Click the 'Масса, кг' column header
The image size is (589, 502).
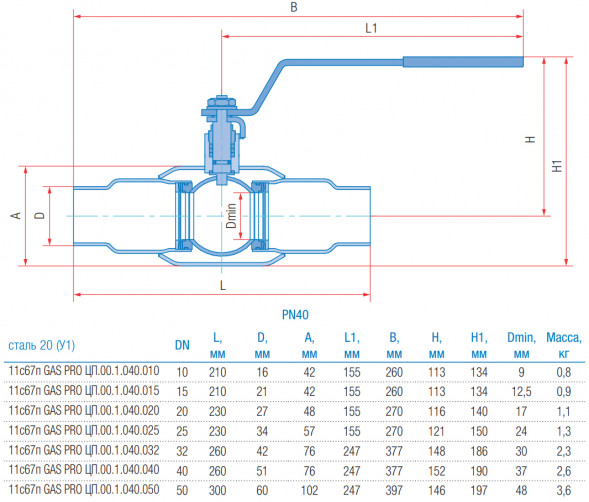(x=564, y=345)
